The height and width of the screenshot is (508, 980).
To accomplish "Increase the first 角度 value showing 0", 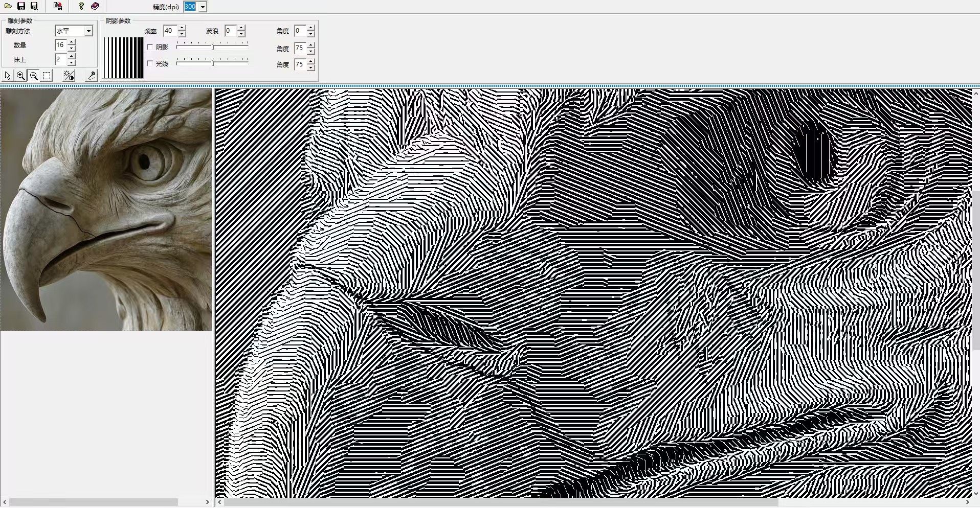I will (x=311, y=28).
